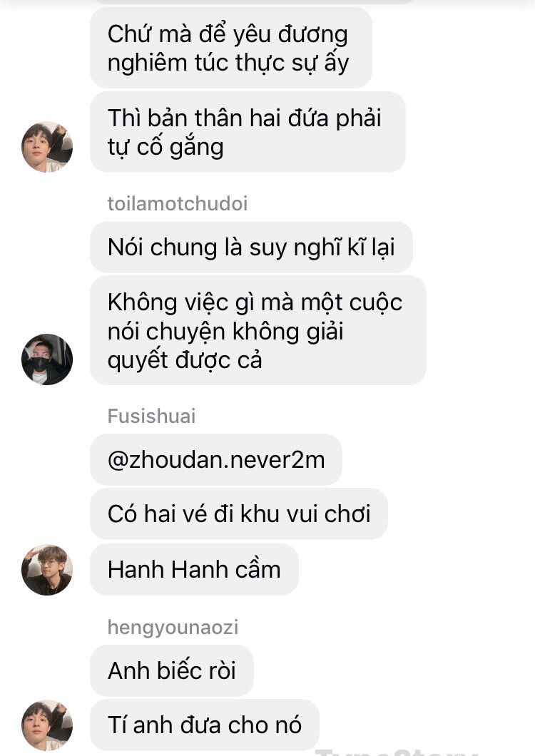The image size is (535, 756).
Task: Tap hengyounaozi's avatar beside "Tí anh đưa cho nó"
Action: click(x=47, y=725)
